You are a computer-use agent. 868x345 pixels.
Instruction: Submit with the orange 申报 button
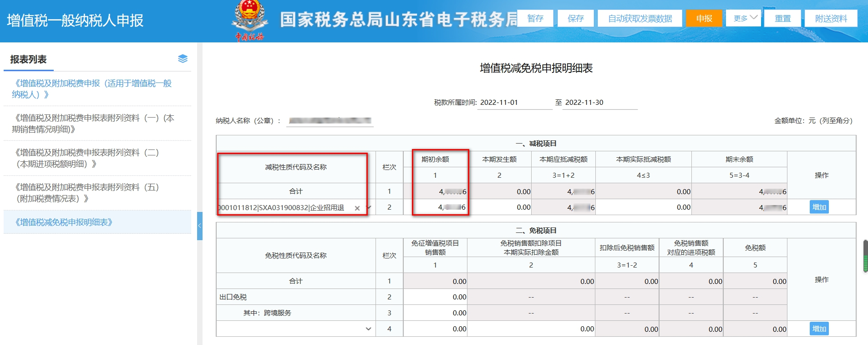(x=704, y=18)
